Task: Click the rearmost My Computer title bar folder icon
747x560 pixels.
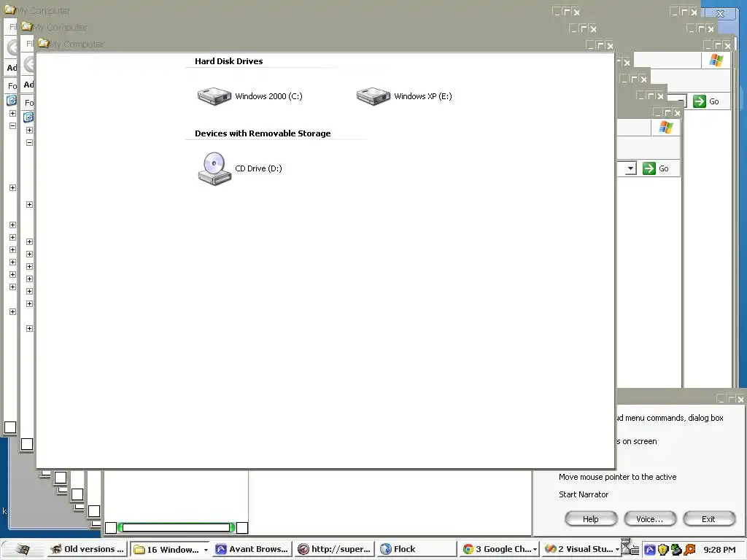Action: [10, 9]
